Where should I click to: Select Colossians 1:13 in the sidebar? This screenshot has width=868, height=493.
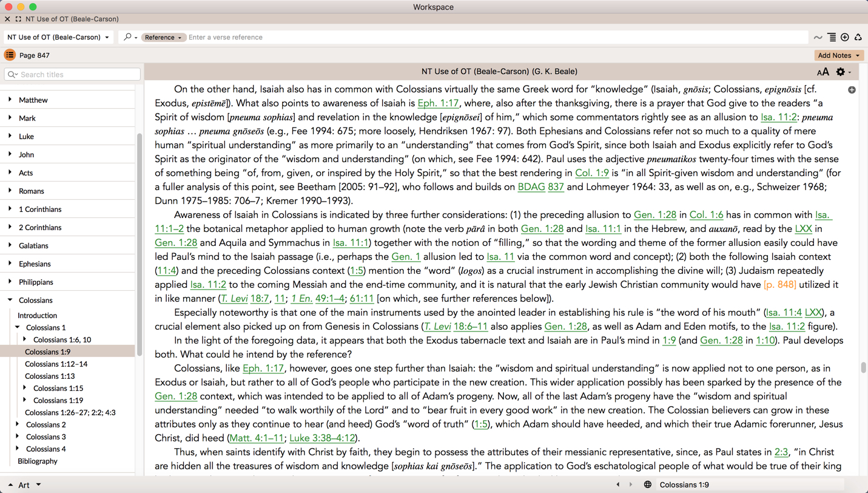click(x=50, y=376)
